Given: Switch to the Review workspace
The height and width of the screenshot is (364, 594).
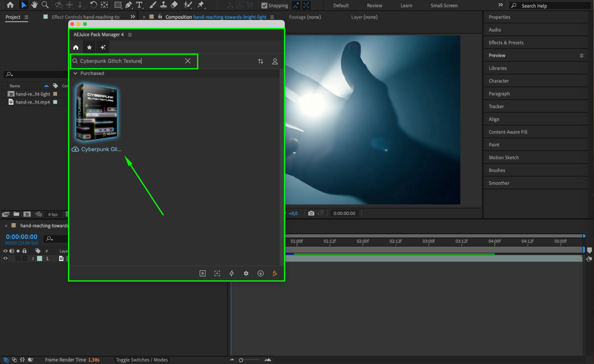Looking at the screenshot, I should click(x=374, y=5).
